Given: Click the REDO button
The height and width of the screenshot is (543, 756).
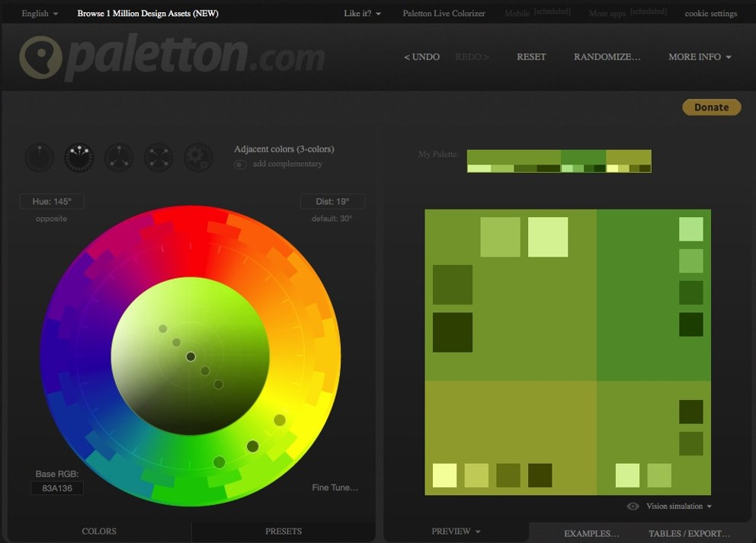Looking at the screenshot, I should pos(472,57).
